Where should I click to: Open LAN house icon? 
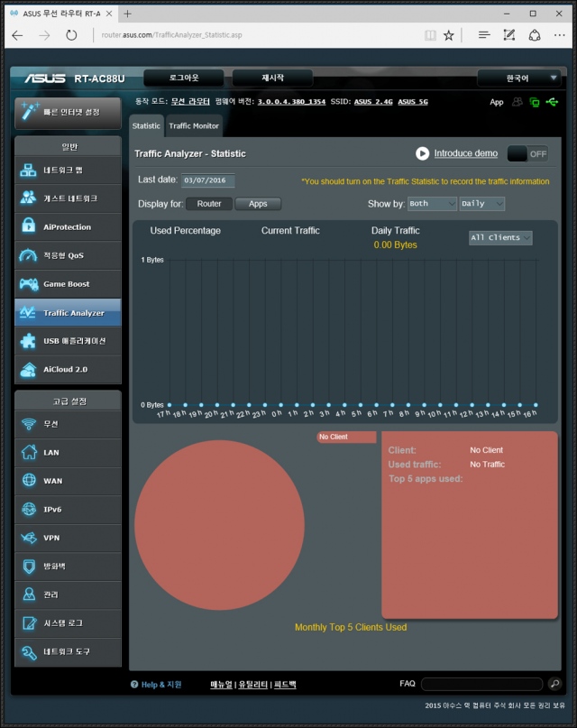[29, 452]
